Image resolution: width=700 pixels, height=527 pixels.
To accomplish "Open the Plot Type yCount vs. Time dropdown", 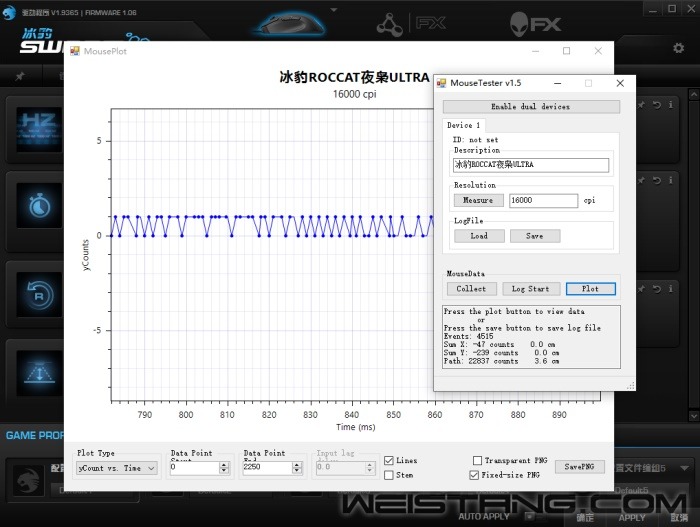I will 117,468.
